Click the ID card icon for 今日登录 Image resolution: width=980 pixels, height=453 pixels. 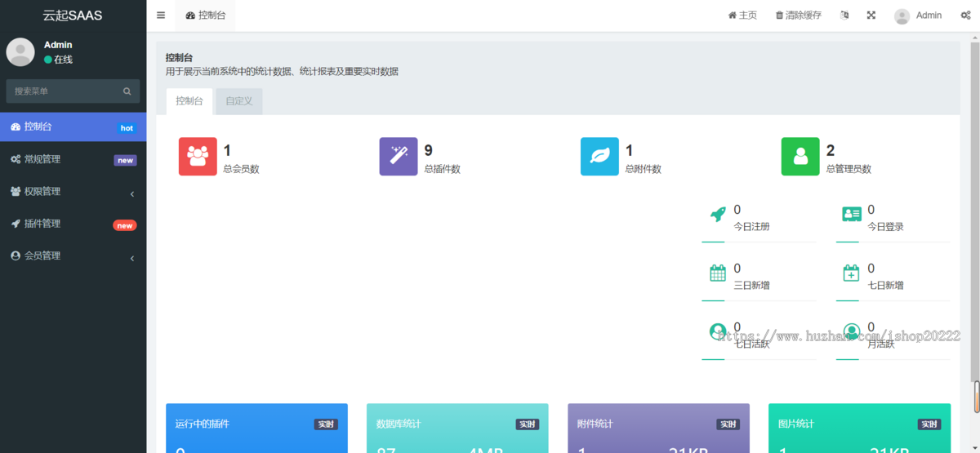coord(852,214)
